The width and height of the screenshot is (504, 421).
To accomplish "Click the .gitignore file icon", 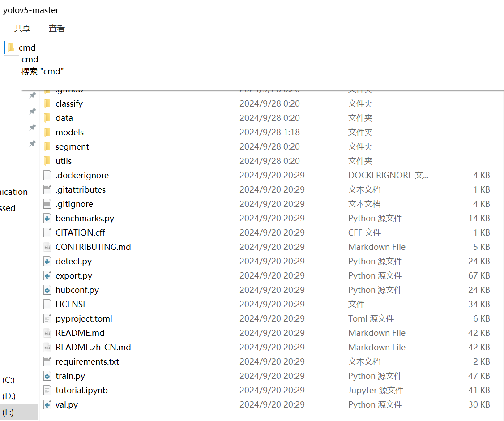I will (x=47, y=204).
